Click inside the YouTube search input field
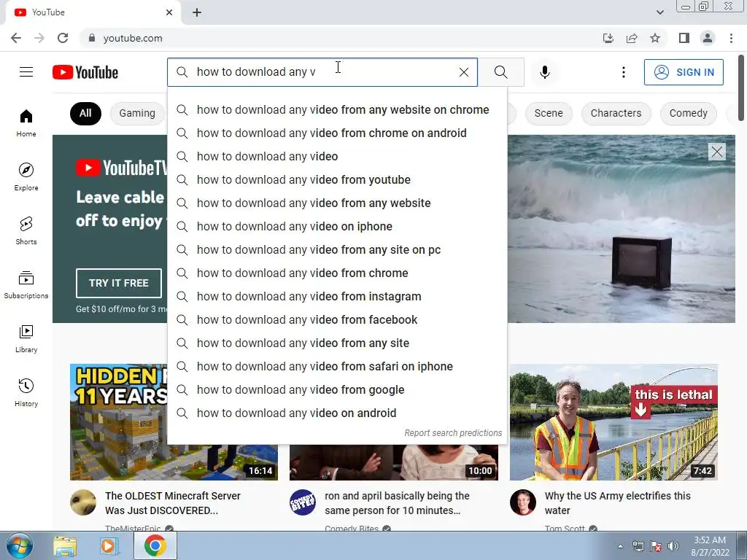Screen dimensions: 747x560 [x=324, y=72]
